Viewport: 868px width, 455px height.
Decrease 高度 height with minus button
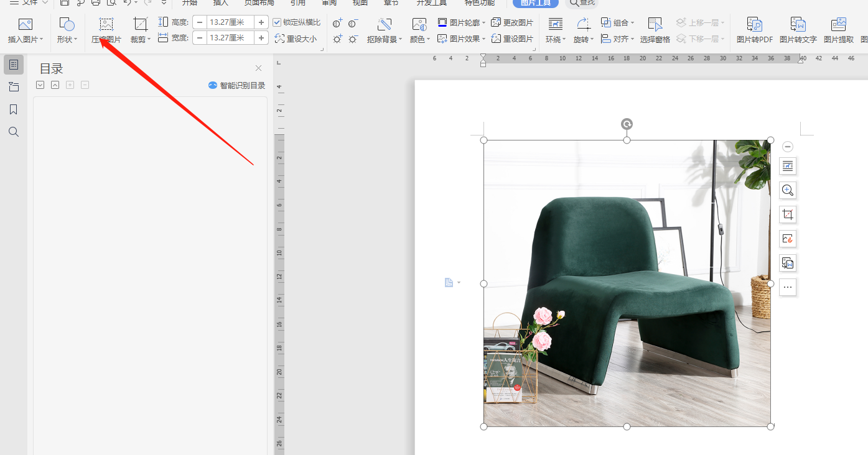pyautogui.click(x=200, y=22)
